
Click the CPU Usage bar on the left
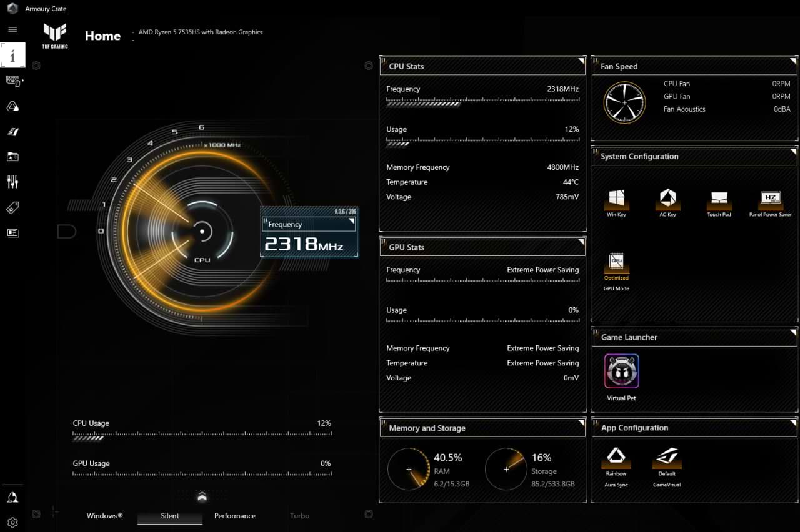[x=202, y=436]
